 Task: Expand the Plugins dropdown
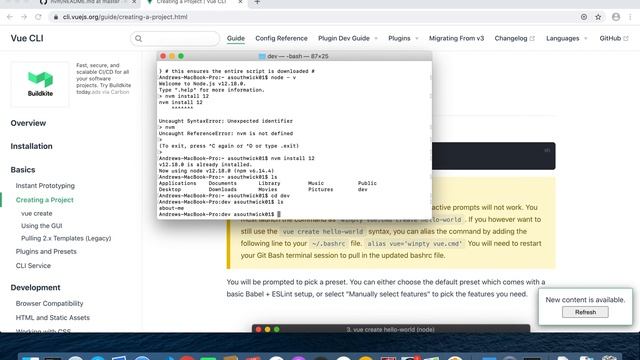point(403,38)
